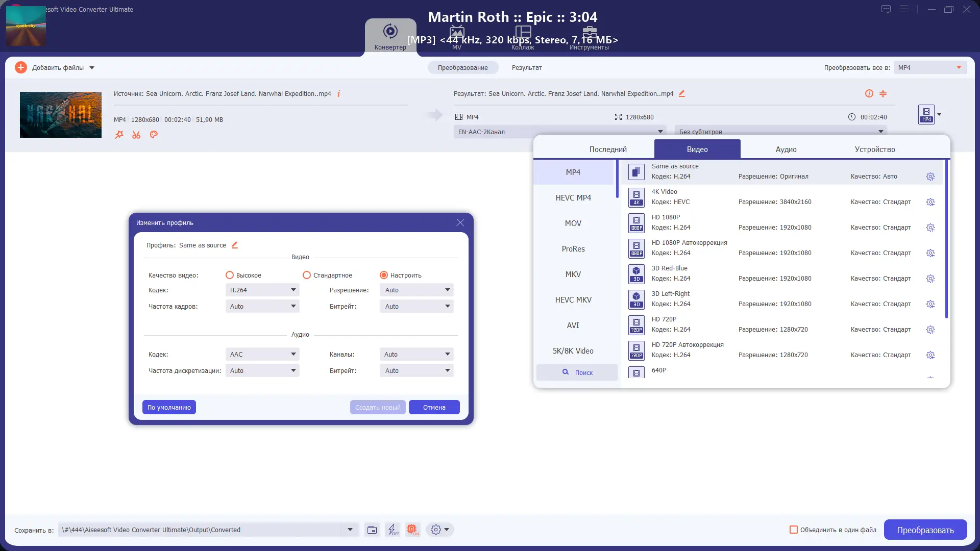Click the narwhal video thumbnail
The height and width of the screenshot is (551, 980).
click(x=61, y=115)
